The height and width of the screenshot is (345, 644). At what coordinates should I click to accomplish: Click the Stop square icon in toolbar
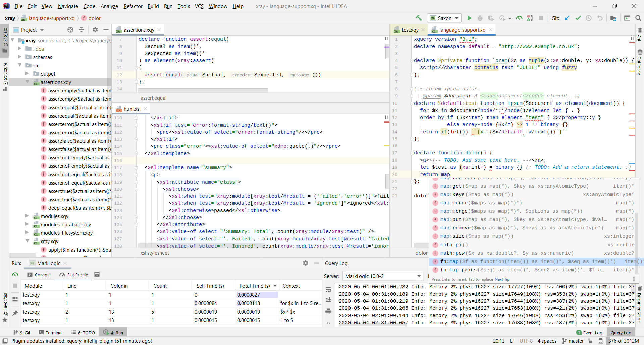pos(541,18)
